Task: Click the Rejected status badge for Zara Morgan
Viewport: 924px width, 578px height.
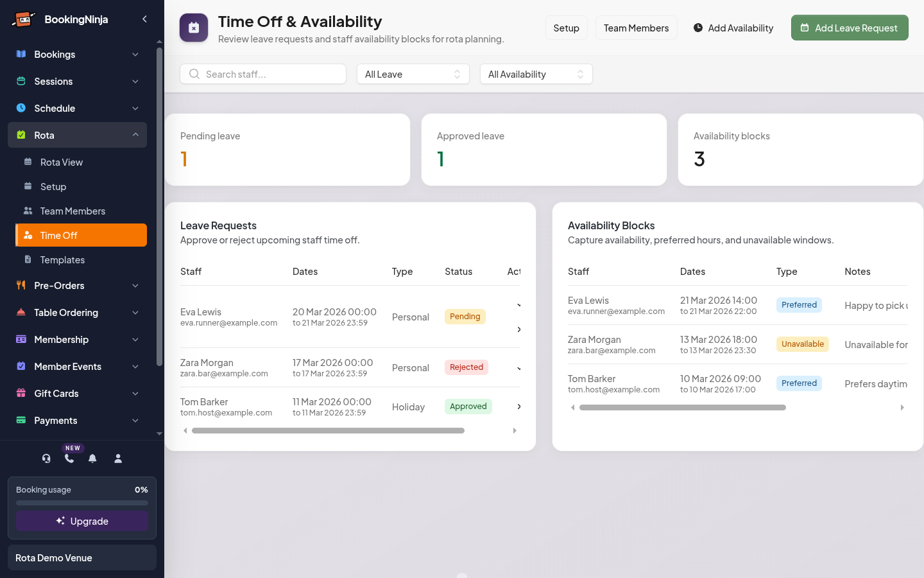Action: 466,367
